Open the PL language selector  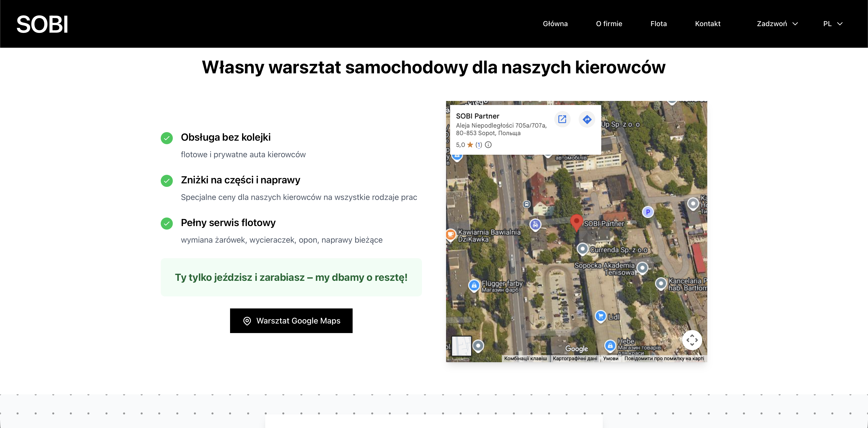tap(833, 24)
